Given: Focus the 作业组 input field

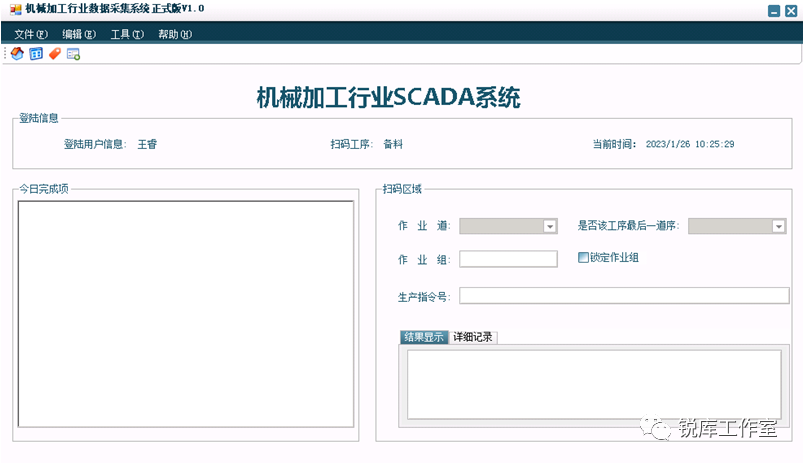Looking at the screenshot, I should click(x=508, y=259).
